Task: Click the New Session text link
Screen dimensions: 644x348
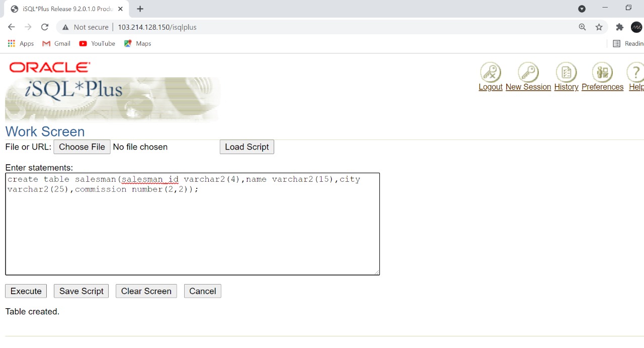Action: [x=528, y=87]
